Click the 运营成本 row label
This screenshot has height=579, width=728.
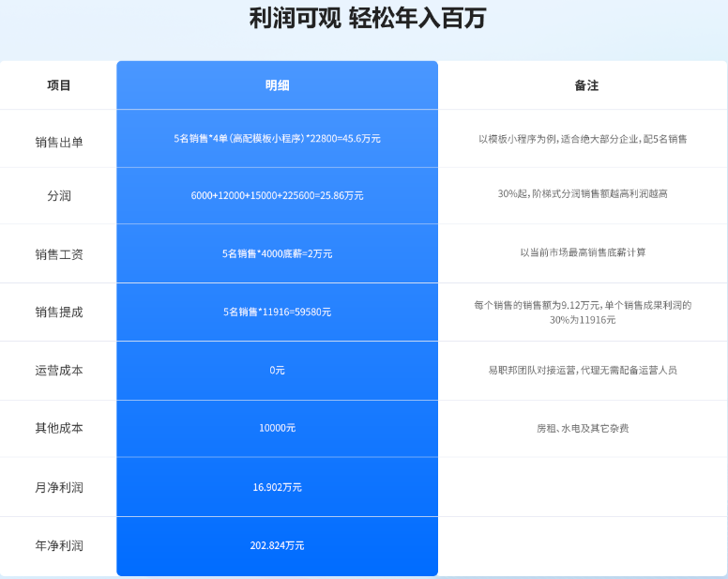(x=59, y=370)
